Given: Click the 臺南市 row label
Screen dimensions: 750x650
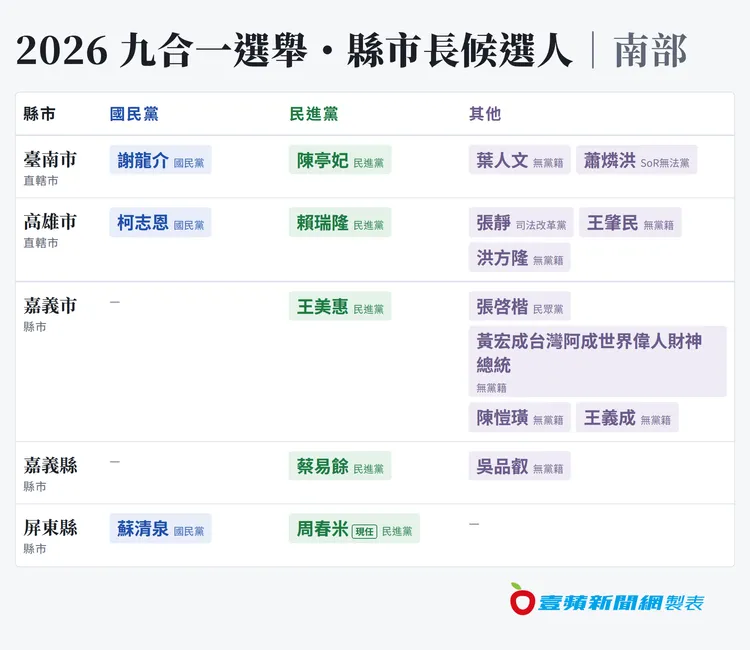Looking at the screenshot, I should 50,159.
